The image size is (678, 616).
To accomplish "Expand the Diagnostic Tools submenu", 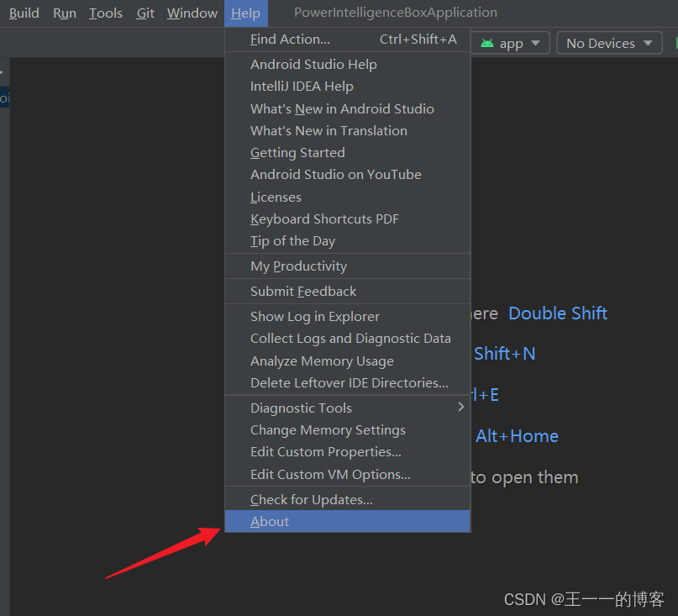I will pyautogui.click(x=347, y=408).
